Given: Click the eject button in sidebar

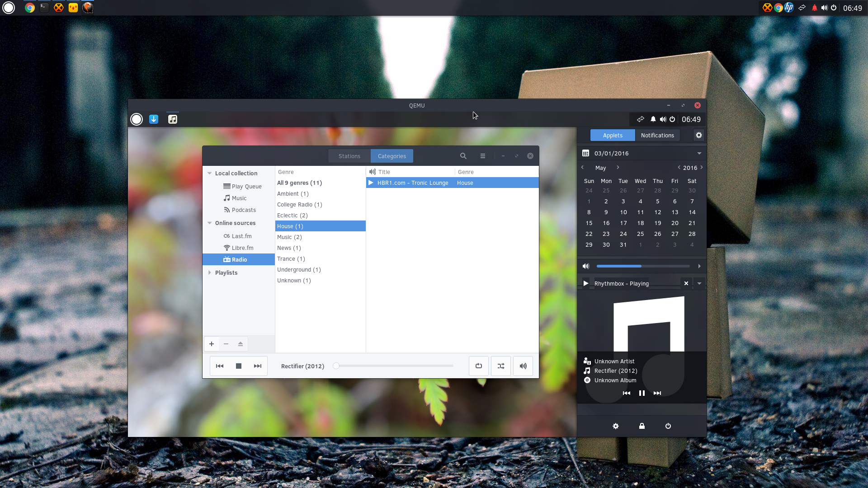Looking at the screenshot, I should point(241,344).
